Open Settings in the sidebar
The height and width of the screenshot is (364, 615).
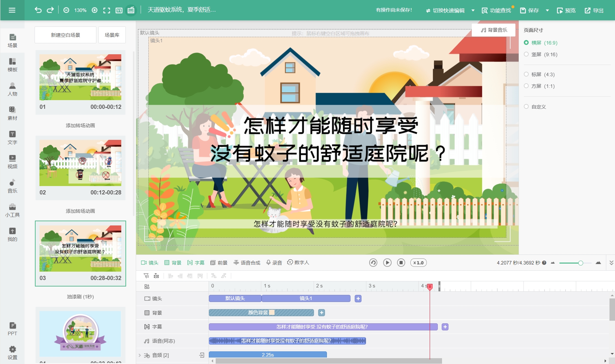click(12, 353)
